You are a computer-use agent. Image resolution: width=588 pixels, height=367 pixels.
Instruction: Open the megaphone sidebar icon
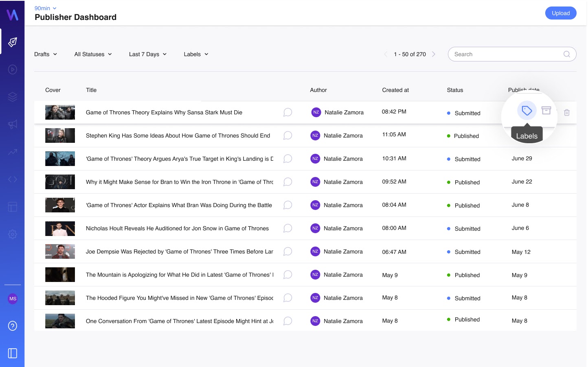click(13, 125)
